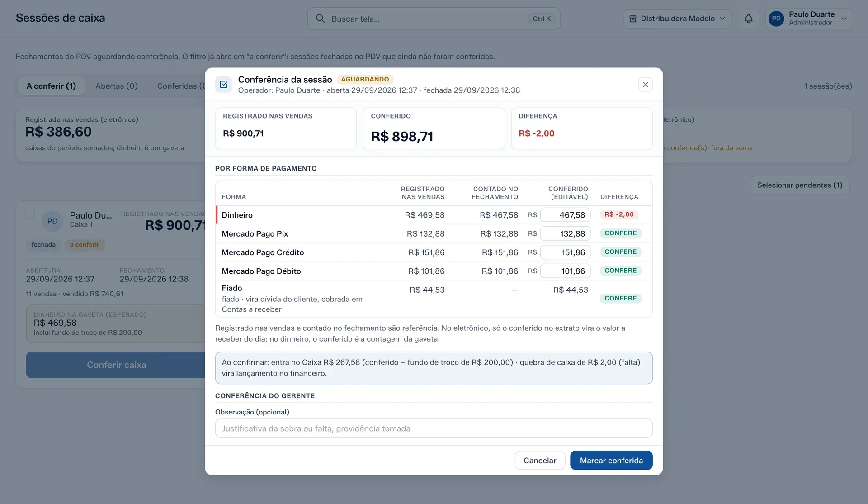The width and height of the screenshot is (868, 504).
Task: Switch to the Abertas (0) tab
Action: [x=116, y=86]
